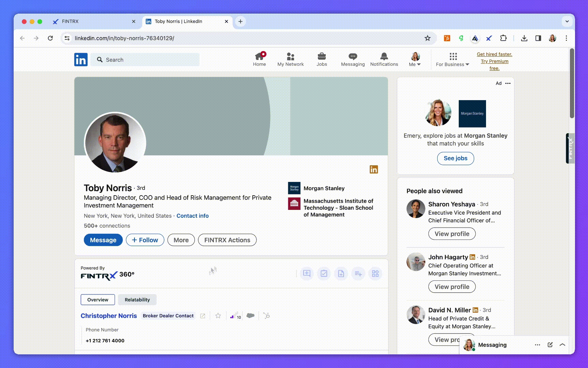Expand the Messaging overlay chevron
Screen dimensions: 588x368
[x=562, y=345]
